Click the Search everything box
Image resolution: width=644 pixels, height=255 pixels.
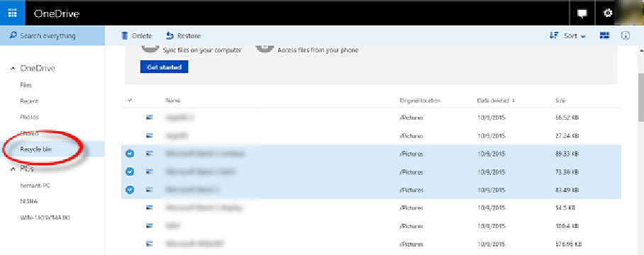click(x=52, y=35)
